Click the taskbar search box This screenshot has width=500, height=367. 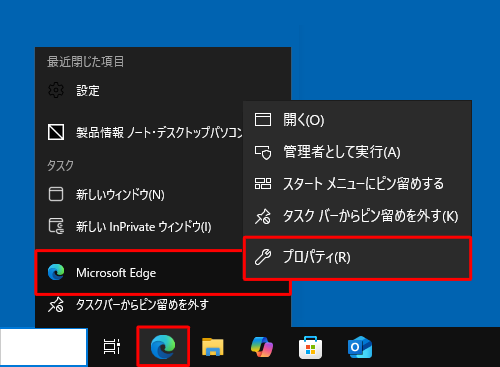(43, 347)
